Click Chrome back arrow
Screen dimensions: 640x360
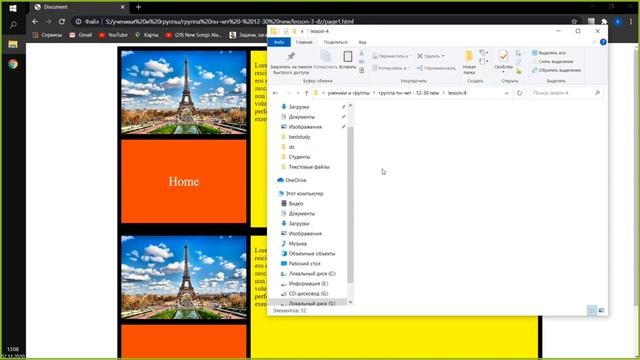tap(35, 22)
